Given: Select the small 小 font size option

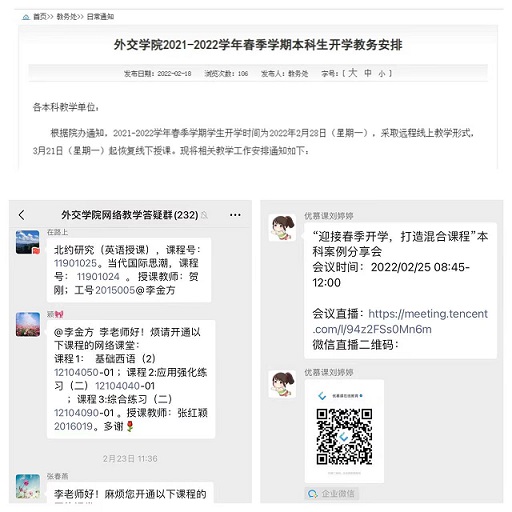Looking at the screenshot, I should 382,74.
